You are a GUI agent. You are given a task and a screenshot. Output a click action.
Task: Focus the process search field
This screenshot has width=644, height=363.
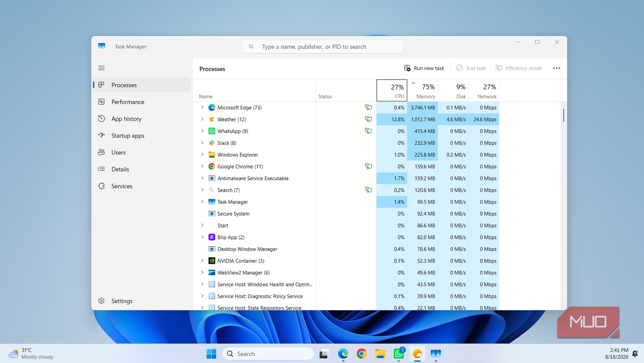[x=323, y=46]
